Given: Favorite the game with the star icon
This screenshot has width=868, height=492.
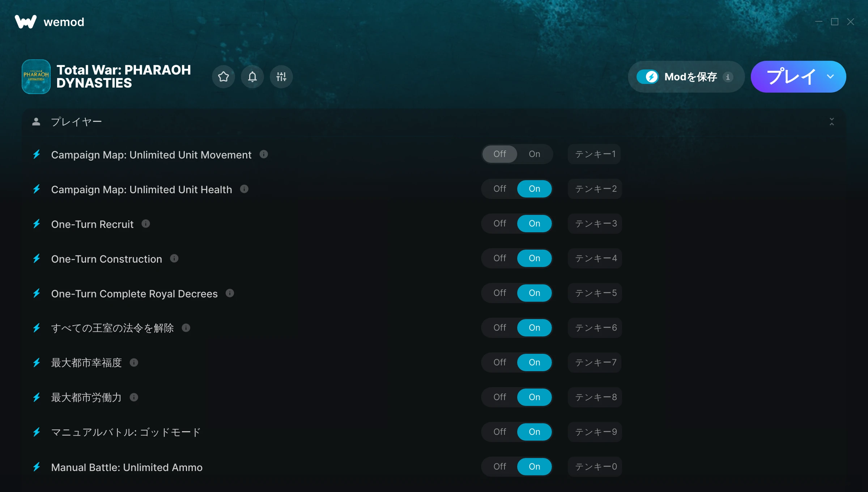Looking at the screenshot, I should (224, 77).
